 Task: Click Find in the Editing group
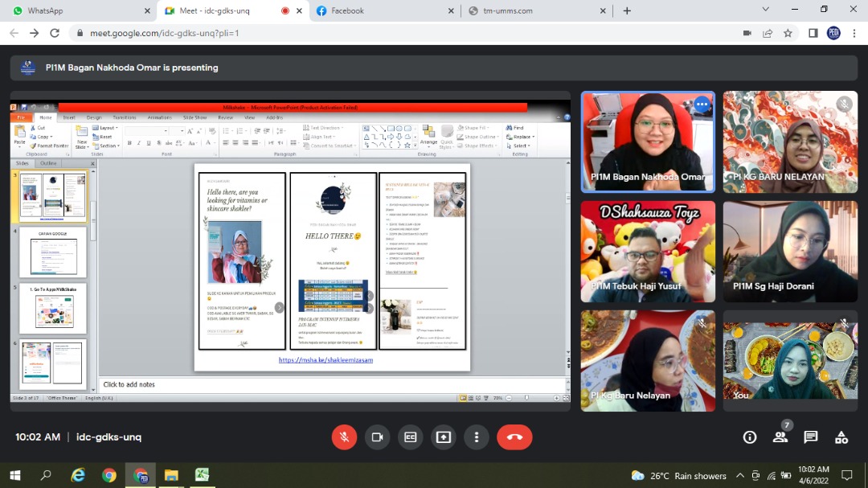tap(515, 128)
